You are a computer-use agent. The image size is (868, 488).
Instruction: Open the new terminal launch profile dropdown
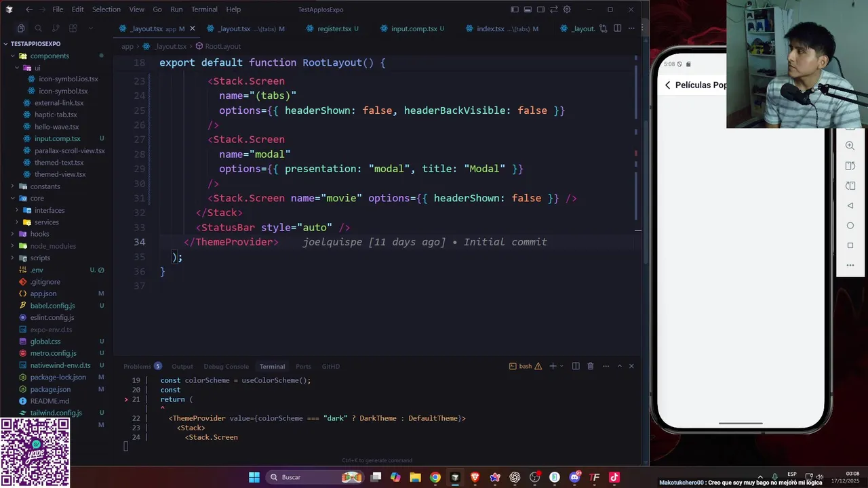tap(562, 366)
